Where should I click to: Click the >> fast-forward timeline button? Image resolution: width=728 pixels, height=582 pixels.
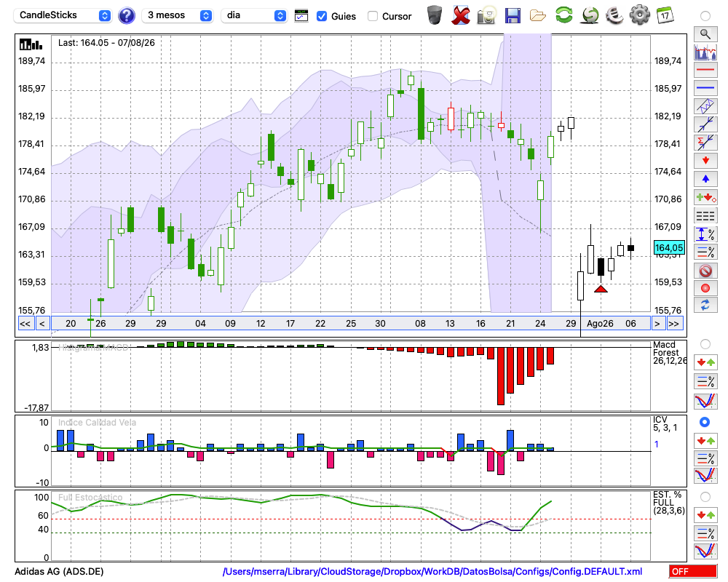point(675,324)
